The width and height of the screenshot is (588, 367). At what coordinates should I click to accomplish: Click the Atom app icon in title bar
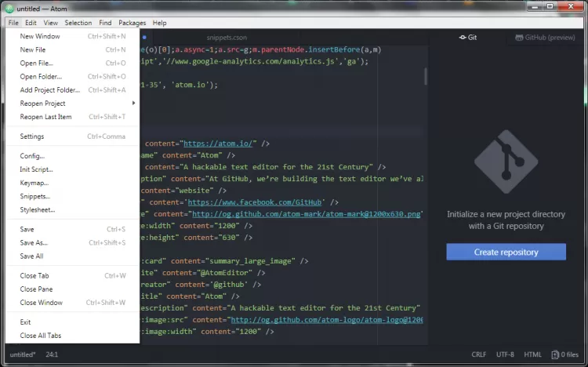coord(9,9)
